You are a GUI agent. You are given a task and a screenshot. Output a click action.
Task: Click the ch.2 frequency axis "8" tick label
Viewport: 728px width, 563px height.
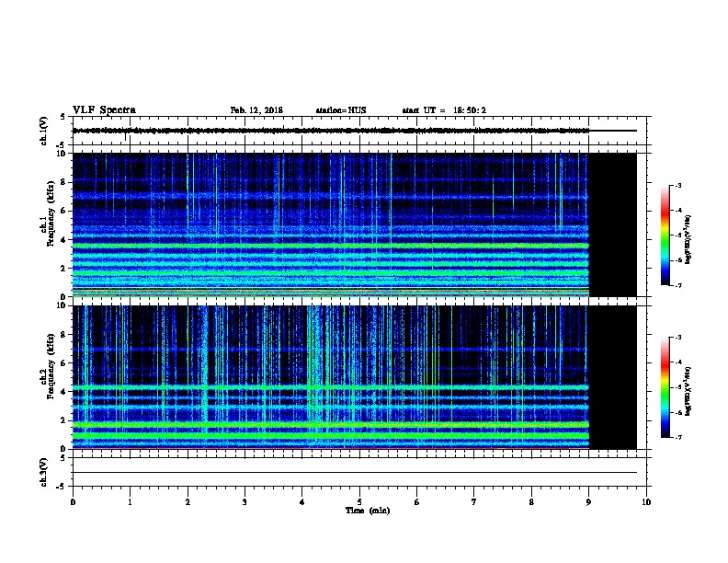click(x=64, y=335)
